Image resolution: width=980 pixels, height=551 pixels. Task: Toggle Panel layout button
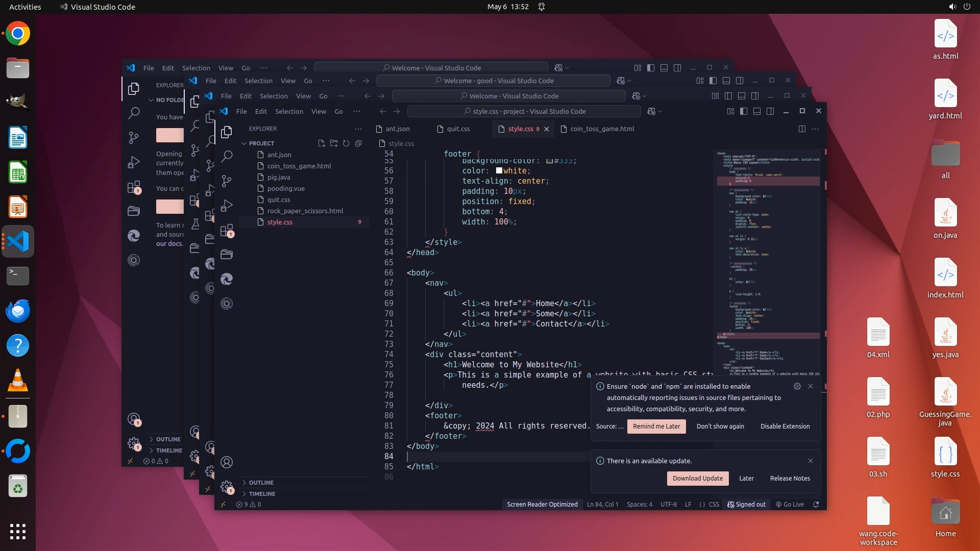click(757, 111)
